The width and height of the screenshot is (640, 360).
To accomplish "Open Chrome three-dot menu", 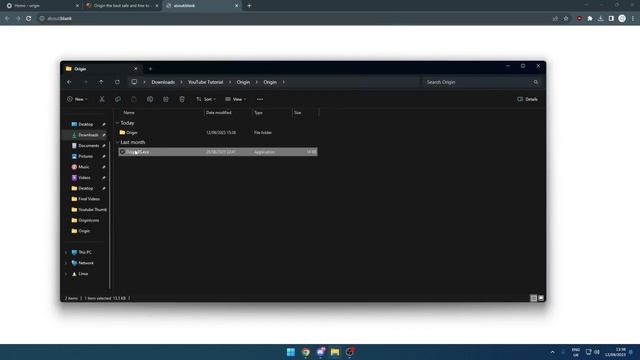I will click(633, 18).
